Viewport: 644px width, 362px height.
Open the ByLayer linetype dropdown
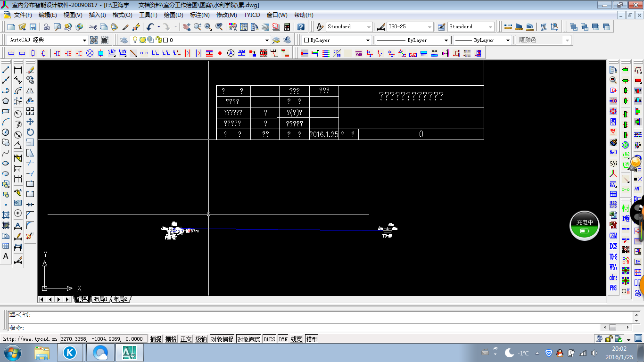[x=446, y=41]
